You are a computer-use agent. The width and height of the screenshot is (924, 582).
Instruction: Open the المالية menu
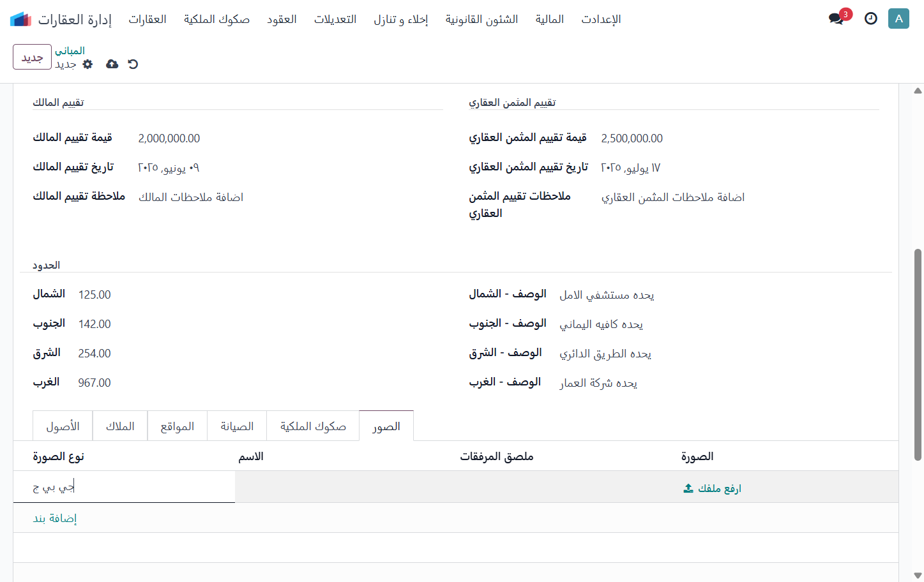click(550, 19)
